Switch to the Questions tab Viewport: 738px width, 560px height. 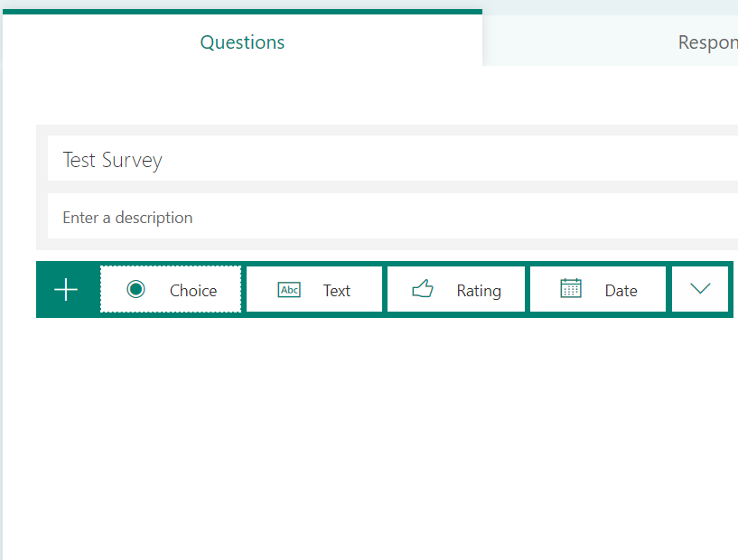pos(242,42)
